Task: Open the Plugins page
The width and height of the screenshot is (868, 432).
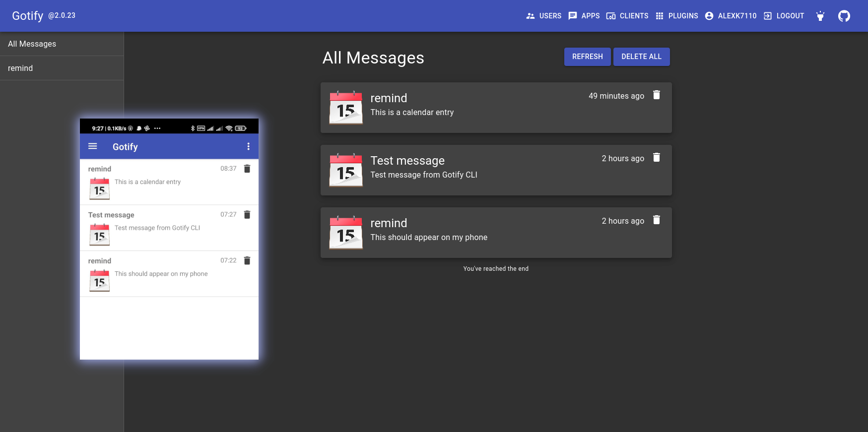Action: 677,16
